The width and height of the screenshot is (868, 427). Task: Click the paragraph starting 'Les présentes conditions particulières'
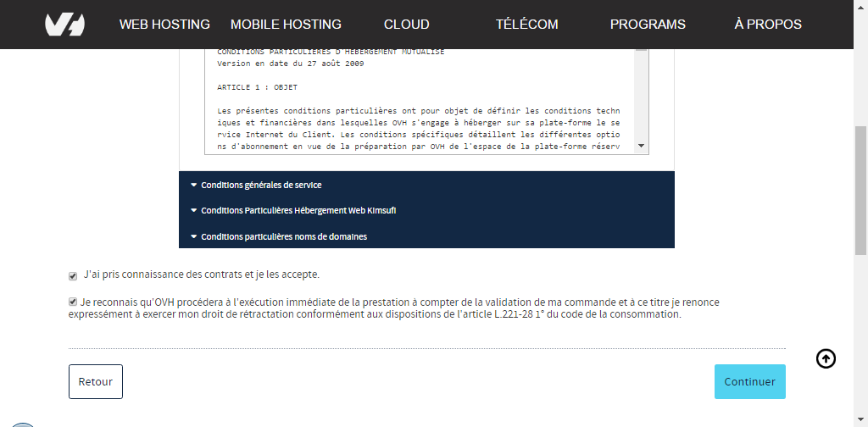point(419,128)
